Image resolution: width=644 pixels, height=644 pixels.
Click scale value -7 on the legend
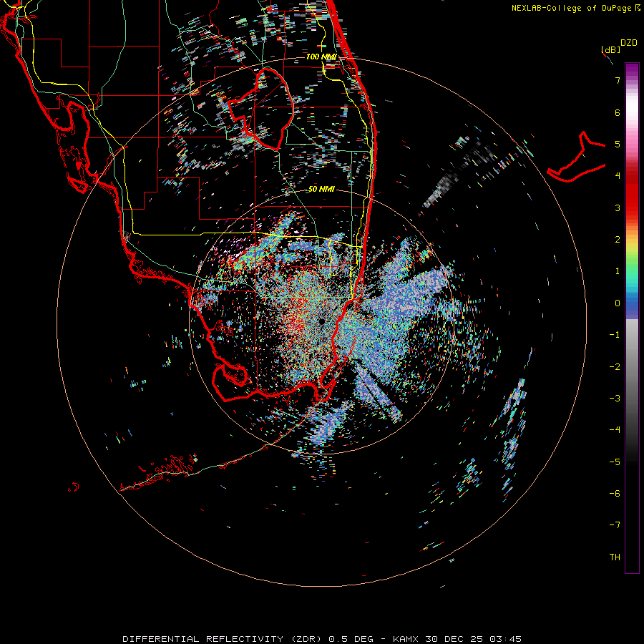[615, 525]
